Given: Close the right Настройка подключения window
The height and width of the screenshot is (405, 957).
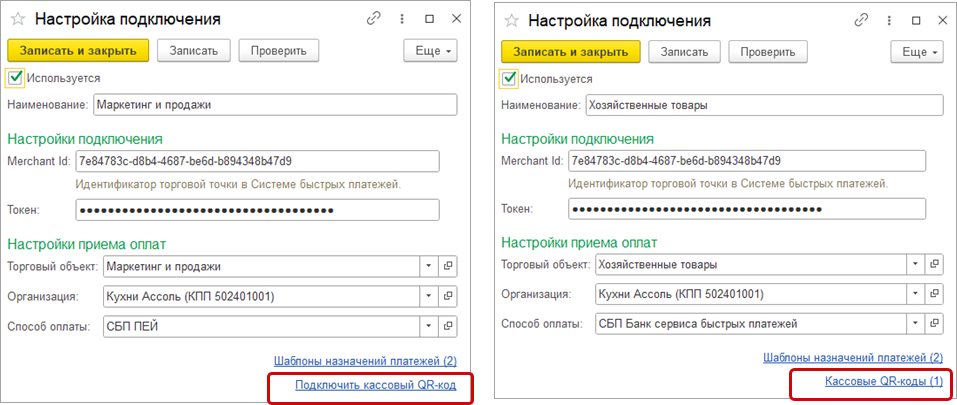Looking at the screenshot, I should click(x=942, y=20).
